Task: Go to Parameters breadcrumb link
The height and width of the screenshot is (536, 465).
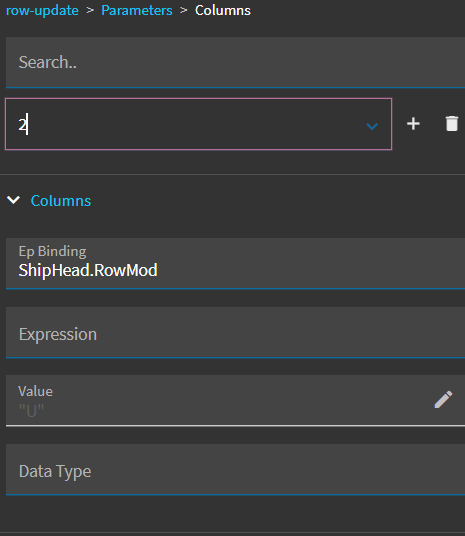Action: point(137,10)
